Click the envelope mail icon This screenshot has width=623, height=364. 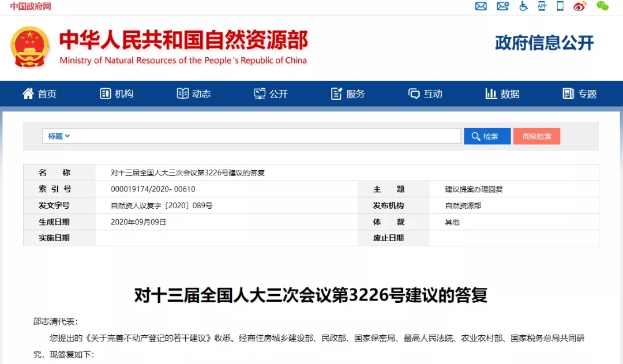point(481,6)
